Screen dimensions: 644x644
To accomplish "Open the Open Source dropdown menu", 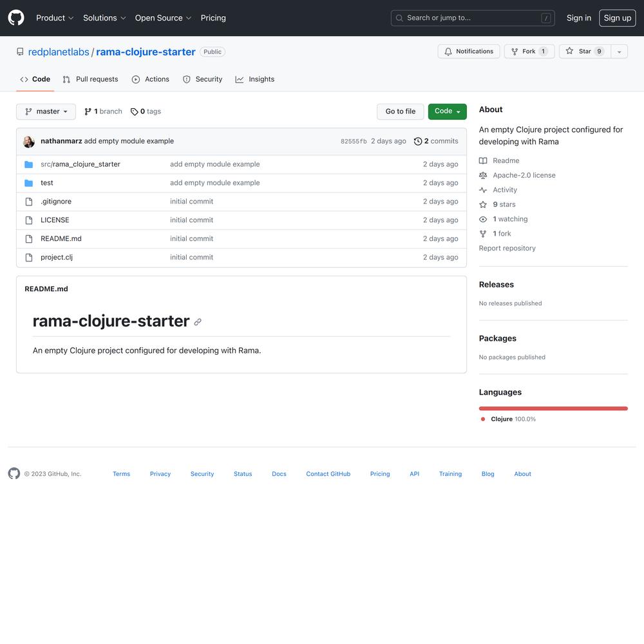I will (x=163, y=18).
